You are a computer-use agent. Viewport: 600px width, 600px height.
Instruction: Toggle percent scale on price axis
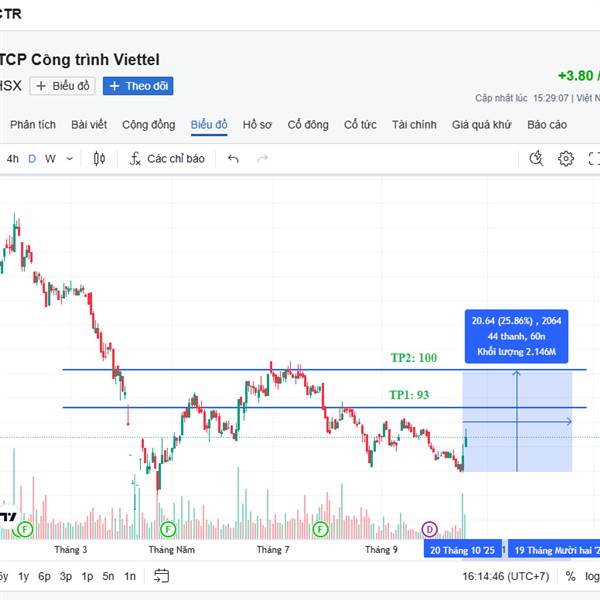click(570, 576)
